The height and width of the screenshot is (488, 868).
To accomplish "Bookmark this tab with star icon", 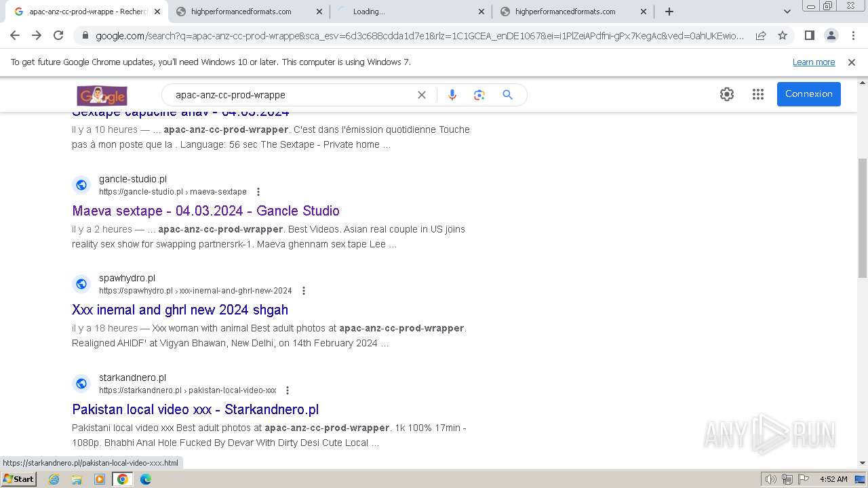I will [783, 36].
